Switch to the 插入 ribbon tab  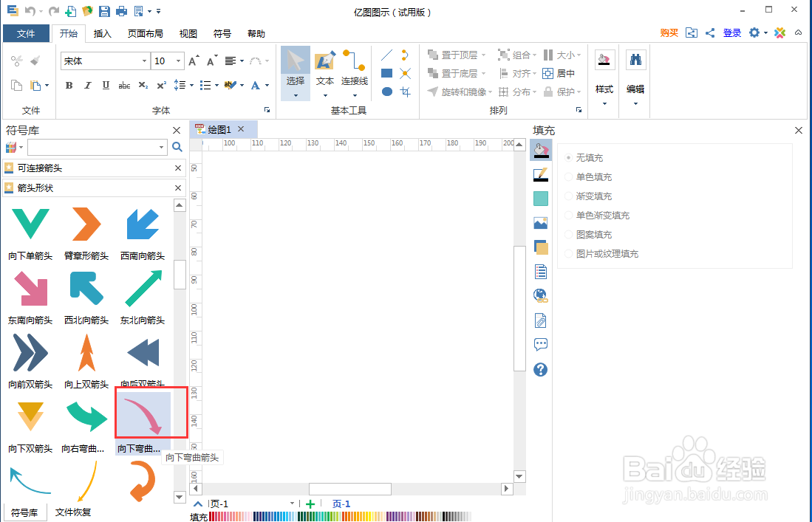[x=102, y=33]
